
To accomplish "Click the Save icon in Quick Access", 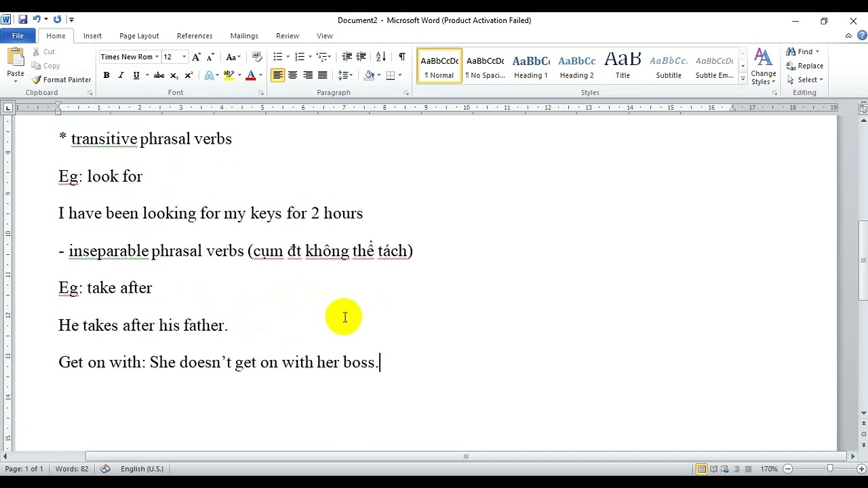I will 23,20.
